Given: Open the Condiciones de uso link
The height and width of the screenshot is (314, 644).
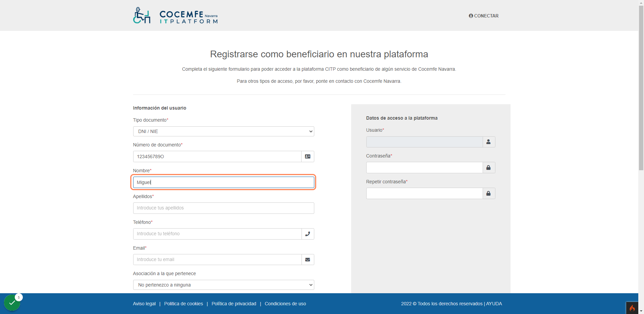Looking at the screenshot, I should (x=285, y=304).
